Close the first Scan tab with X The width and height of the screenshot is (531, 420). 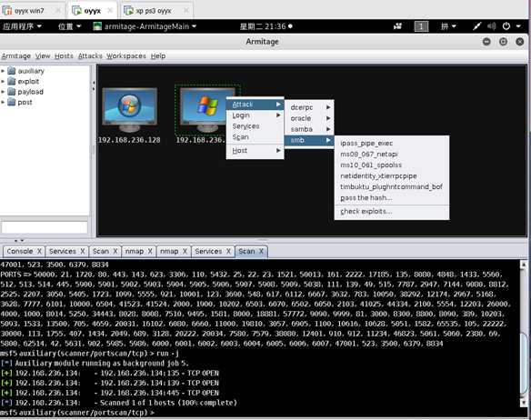coord(115,251)
